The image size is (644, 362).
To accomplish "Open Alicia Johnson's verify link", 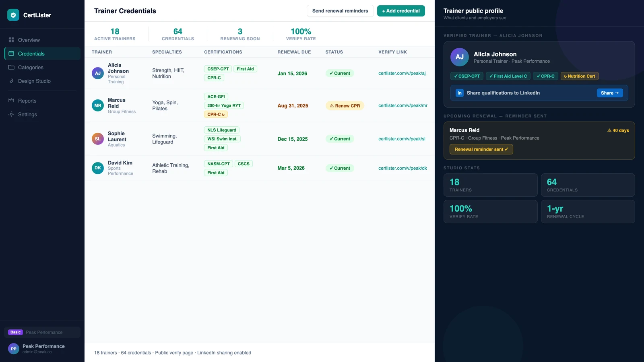I will pos(402,73).
